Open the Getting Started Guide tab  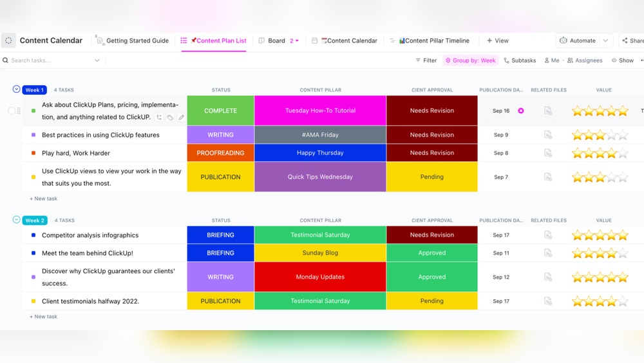point(132,41)
